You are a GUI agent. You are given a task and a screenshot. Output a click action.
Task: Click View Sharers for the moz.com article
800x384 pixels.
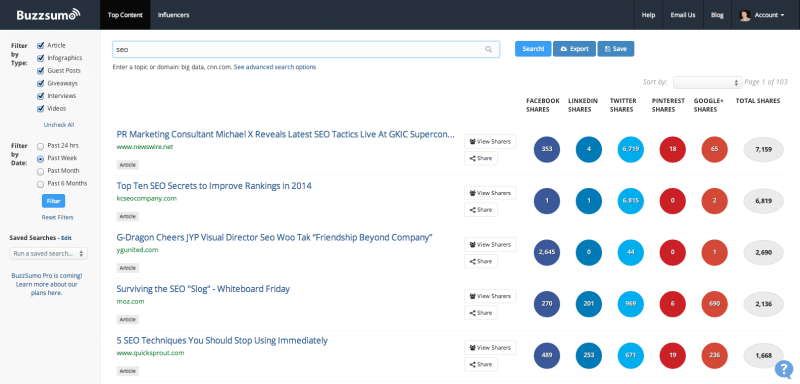(x=490, y=296)
